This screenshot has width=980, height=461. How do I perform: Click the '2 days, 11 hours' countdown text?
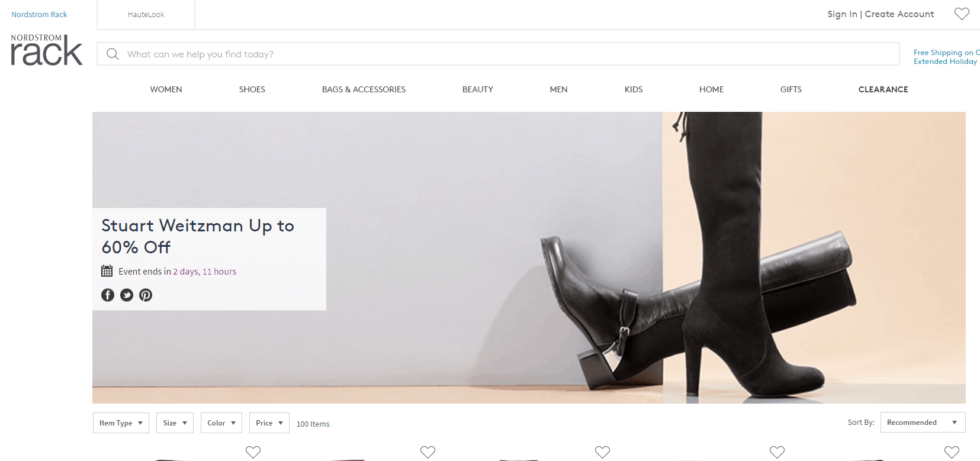tap(205, 272)
